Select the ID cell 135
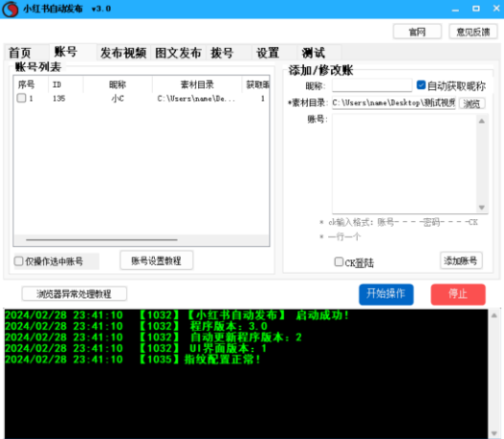This screenshot has width=504, height=439. pos(59,99)
